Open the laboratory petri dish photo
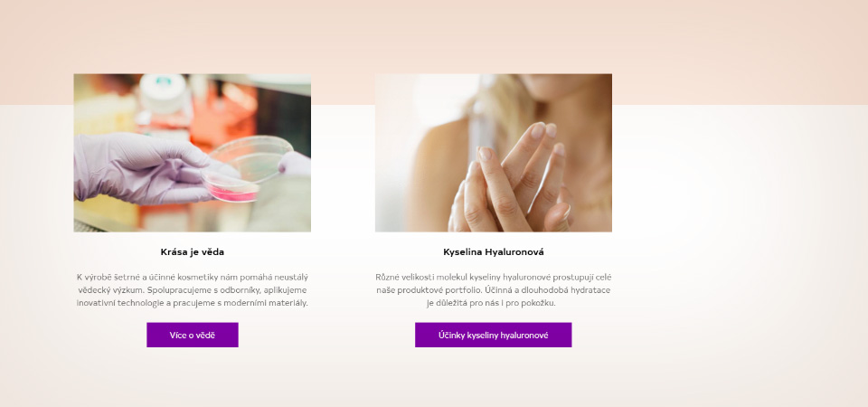 coord(192,153)
